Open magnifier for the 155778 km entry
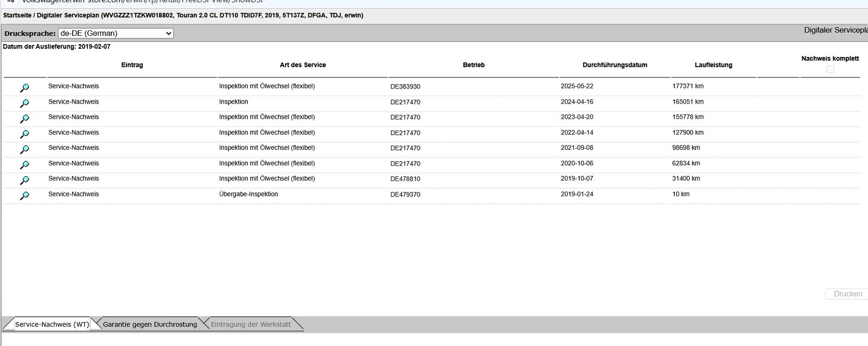The height and width of the screenshot is (346, 868). [24, 118]
